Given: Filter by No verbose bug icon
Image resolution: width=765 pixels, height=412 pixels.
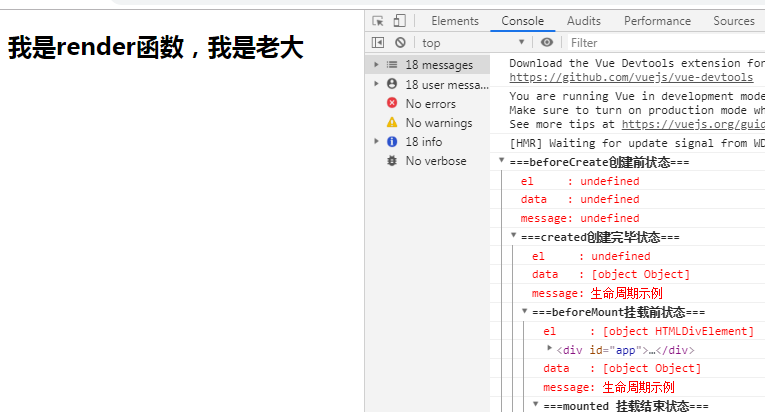Looking at the screenshot, I should pyautogui.click(x=392, y=161).
